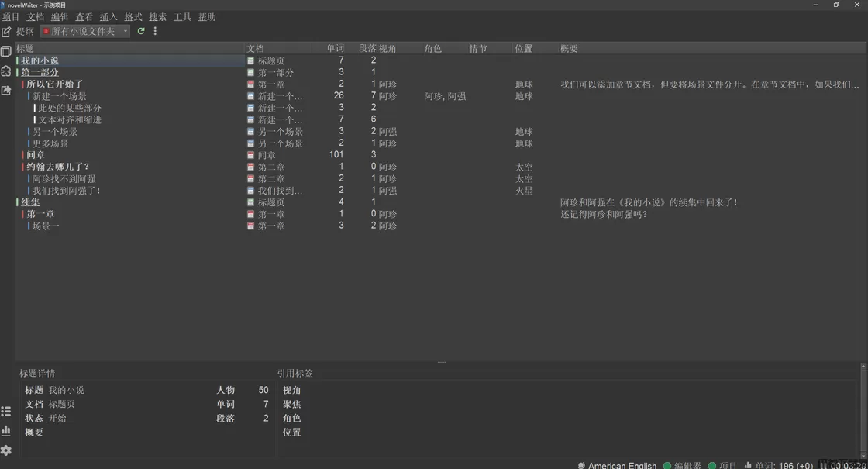This screenshot has height=469, width=868.
Task: Open the 项目 menu
Action: 11,17
